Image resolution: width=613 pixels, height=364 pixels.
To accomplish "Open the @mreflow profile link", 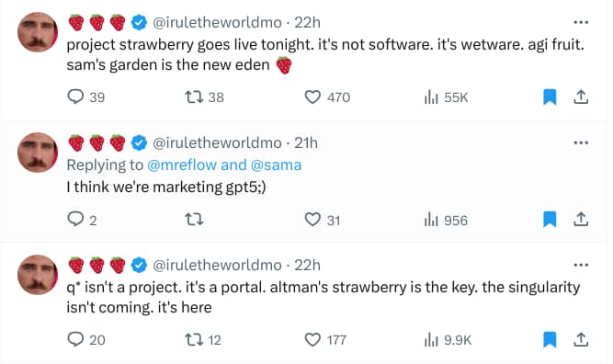I will click(x=182, y=165).
